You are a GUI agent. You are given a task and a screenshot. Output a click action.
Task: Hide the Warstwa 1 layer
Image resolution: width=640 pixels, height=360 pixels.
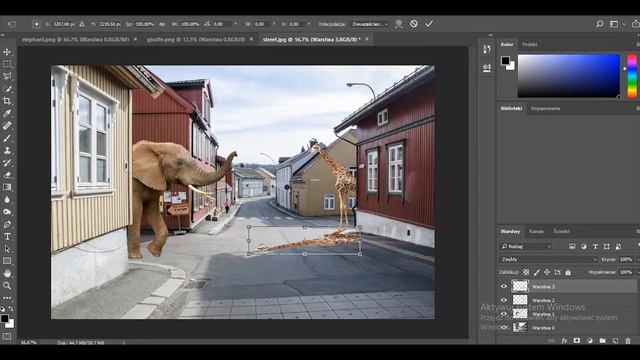[504, 314]
